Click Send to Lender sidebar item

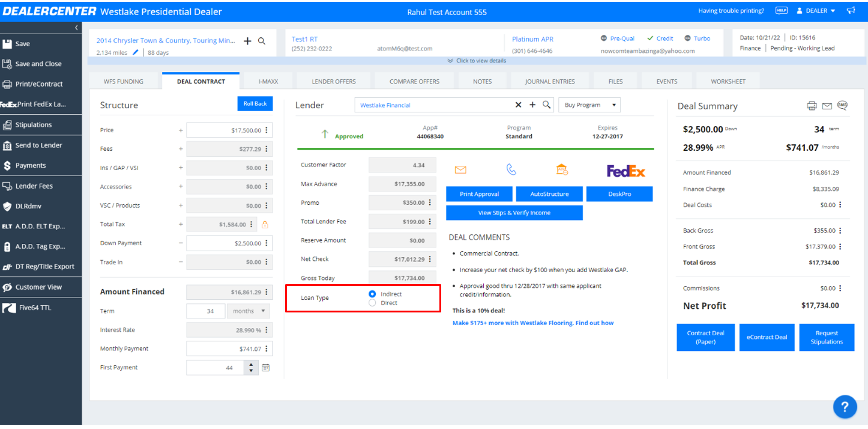click(40, 145)
